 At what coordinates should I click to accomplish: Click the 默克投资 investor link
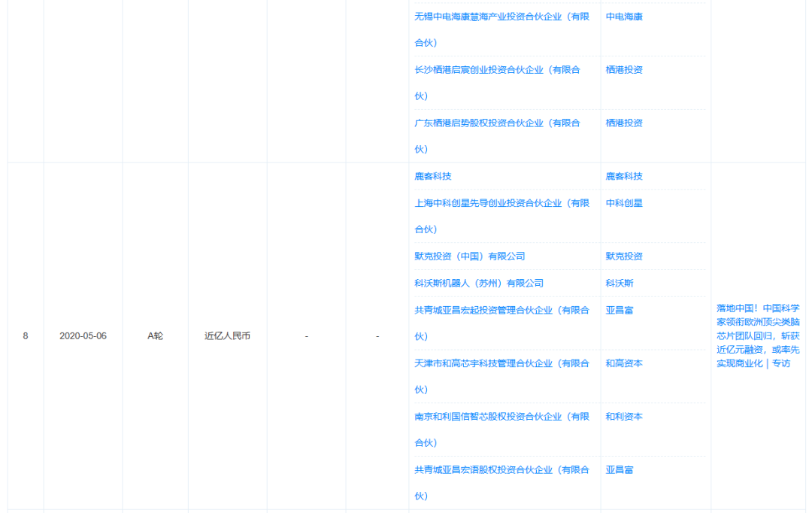pos(624,256)
